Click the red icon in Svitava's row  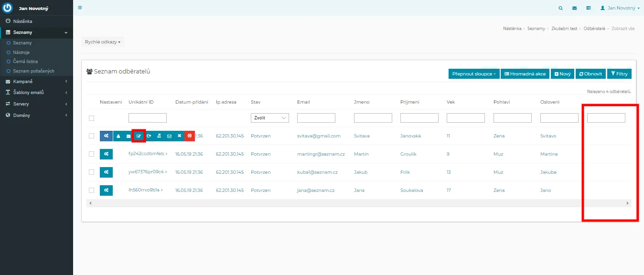tap(190, 136)
